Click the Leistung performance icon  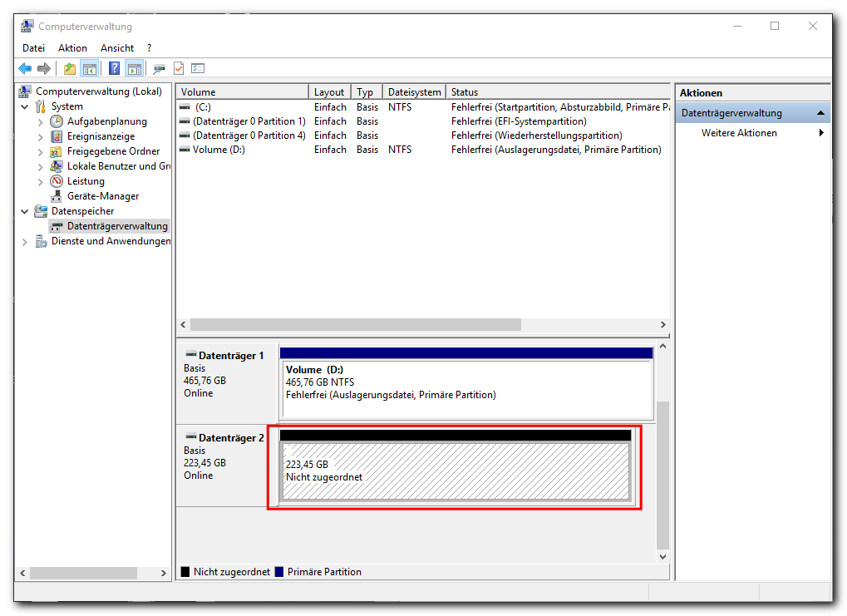click(57, 181)
